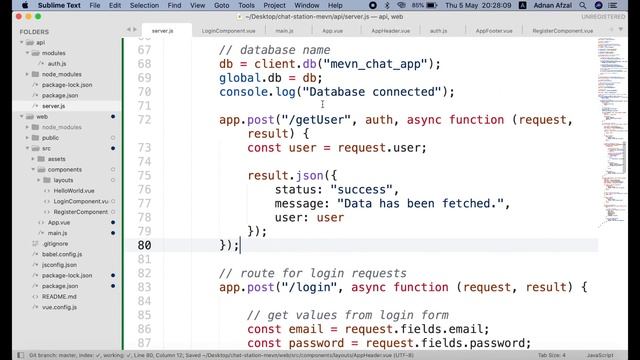Click the Wi-Fi icon in the menu bar
640x360 pixels.
(401, 5)
